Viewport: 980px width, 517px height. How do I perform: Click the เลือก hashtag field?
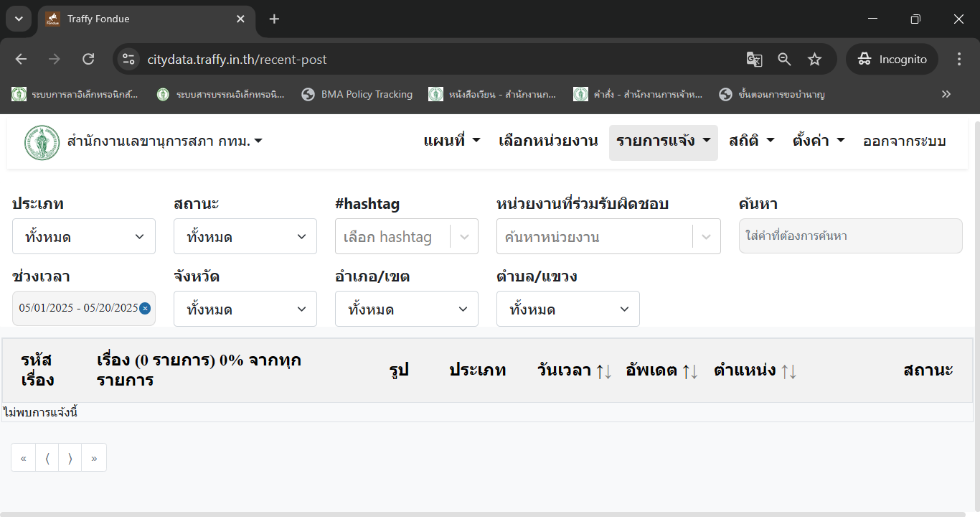(x=392, y=236)
